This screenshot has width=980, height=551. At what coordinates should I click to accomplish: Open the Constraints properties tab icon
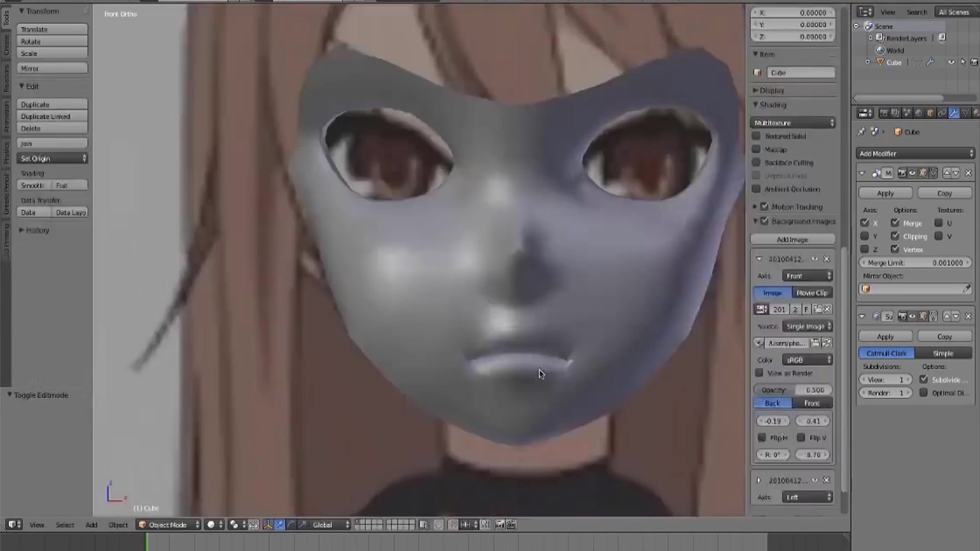(942, 113)
